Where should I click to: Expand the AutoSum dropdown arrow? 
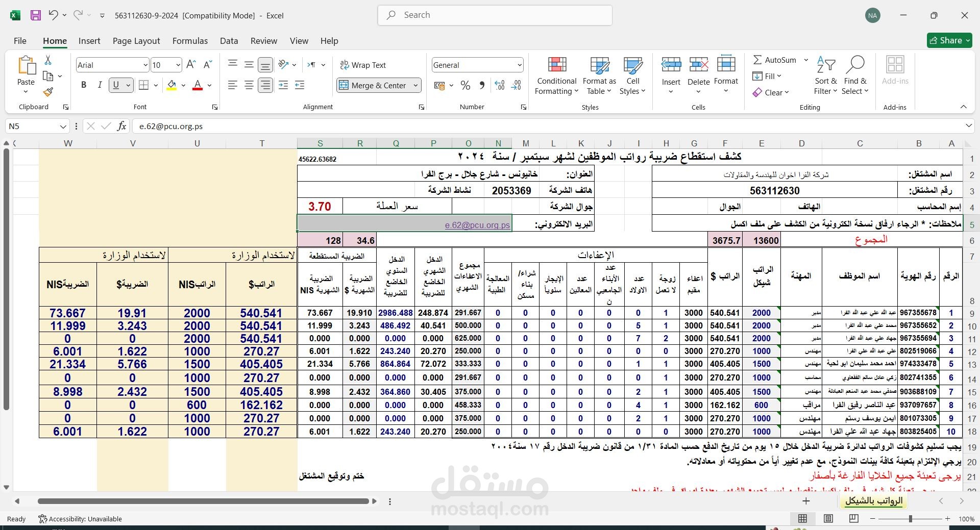[806, 60]
